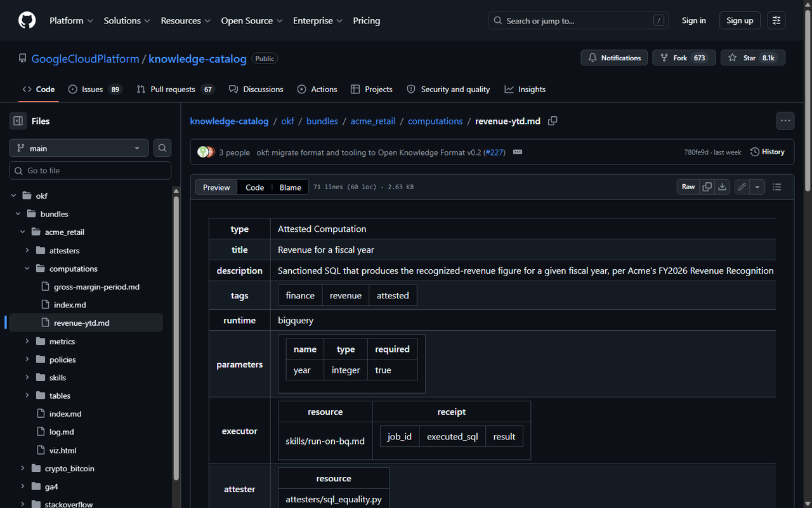The height and width of the screenshot is (508, 812).
Task: Open the log.md file
Action: click(x=62, y=432)
